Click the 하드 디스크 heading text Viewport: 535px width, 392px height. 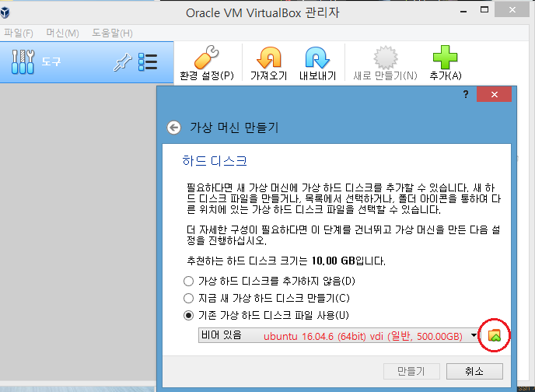(x=215, y=161)
